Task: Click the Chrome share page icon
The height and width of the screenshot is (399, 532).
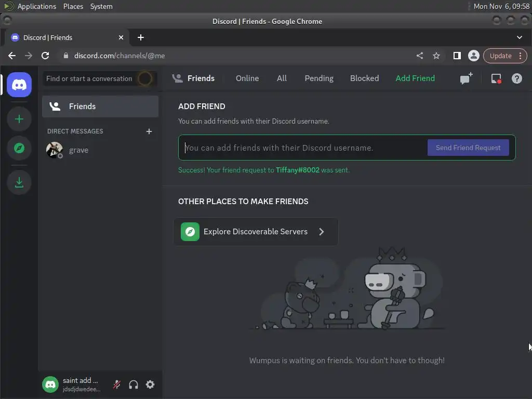Action: [x=420, y=56]
